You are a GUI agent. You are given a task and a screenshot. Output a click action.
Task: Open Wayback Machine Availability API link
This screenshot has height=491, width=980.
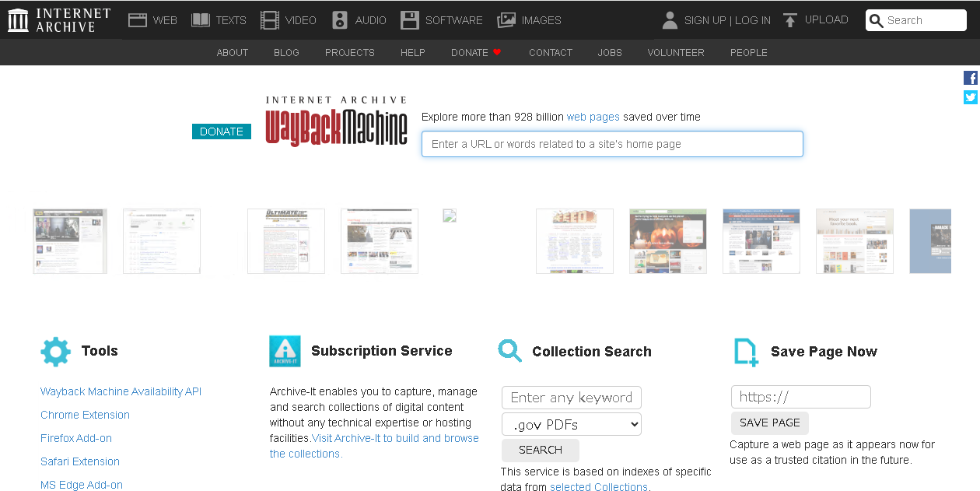121,391
